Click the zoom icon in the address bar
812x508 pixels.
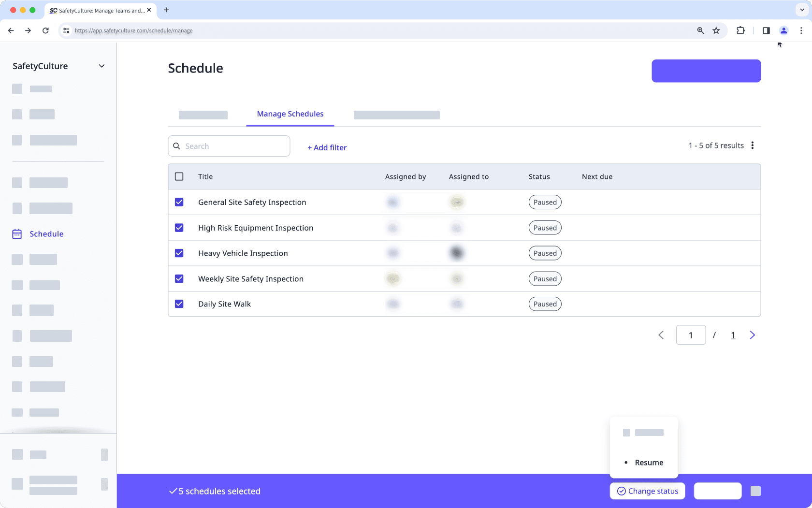coord(700,30)
